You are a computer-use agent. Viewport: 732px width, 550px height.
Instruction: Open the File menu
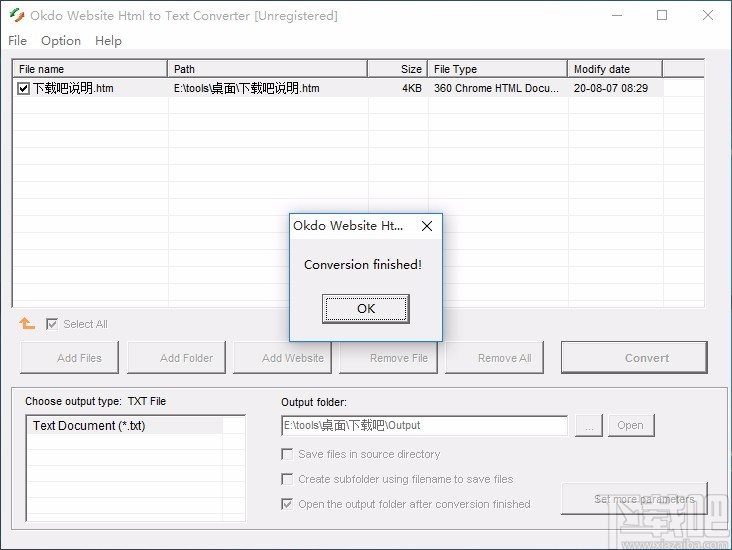click(x=17, y=41)
